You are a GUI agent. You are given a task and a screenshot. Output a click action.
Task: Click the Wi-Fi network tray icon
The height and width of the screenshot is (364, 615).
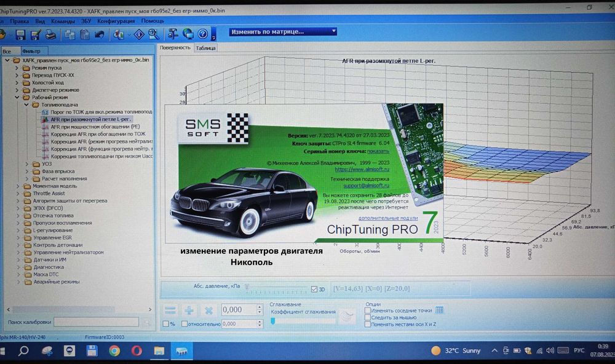(x=540, y=350)
